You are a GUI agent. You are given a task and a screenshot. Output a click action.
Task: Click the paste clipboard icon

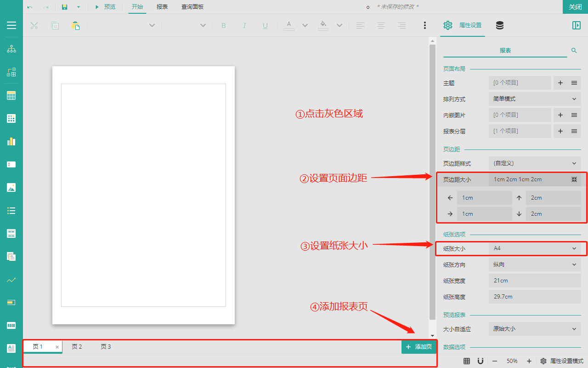(x=75, y=25)
